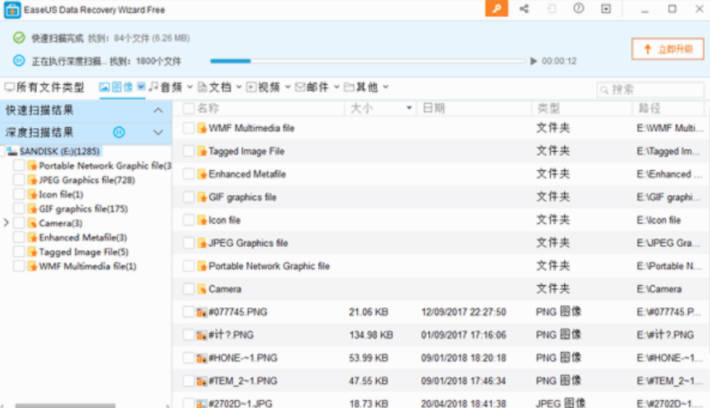The image size is (710, 409).
Task: Check the #TEM_2~1.PNG file checkbox
Action: pos(188,381)
